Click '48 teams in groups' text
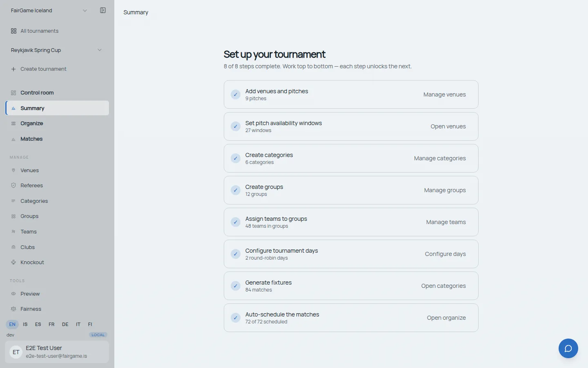 tap(267, 226)
